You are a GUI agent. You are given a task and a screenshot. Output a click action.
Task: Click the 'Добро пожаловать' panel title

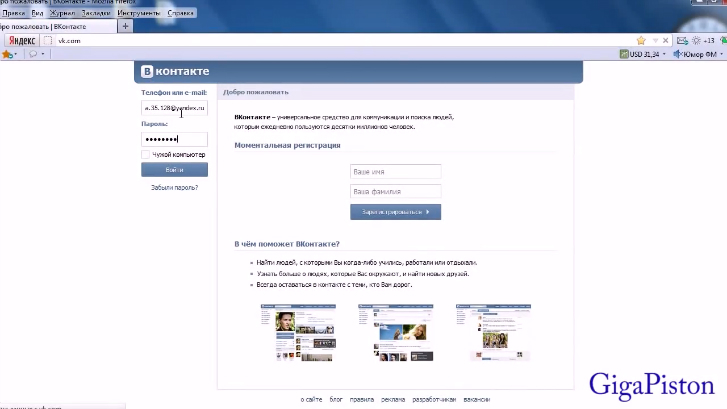pyautogui.click(x=256, y=92)
